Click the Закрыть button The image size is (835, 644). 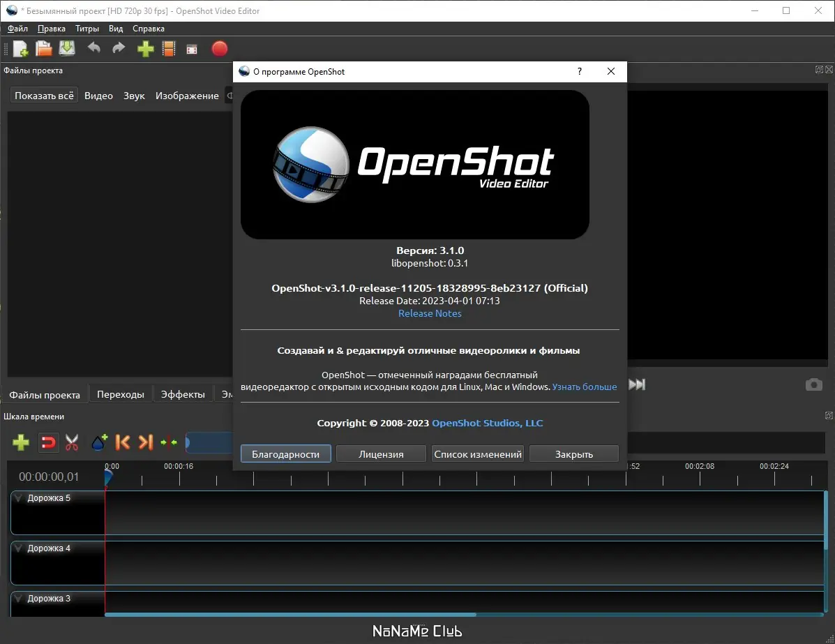(x=574, y=454)
